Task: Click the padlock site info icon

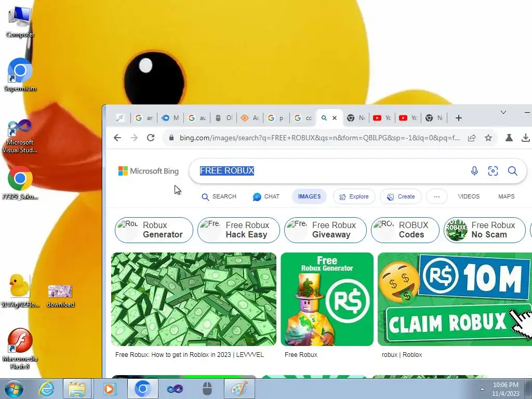Action: 171,138
